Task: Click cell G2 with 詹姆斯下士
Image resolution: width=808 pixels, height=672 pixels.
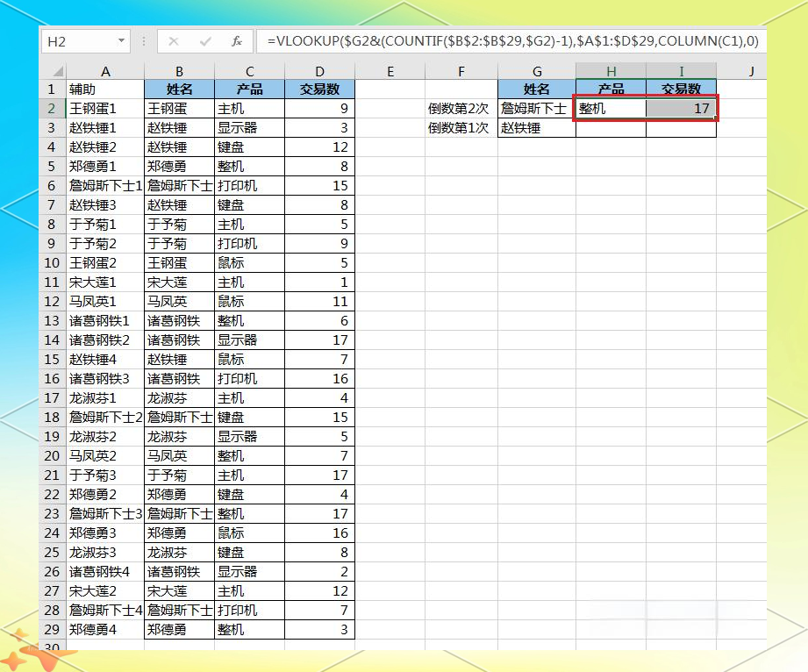Action: point(537,108)
